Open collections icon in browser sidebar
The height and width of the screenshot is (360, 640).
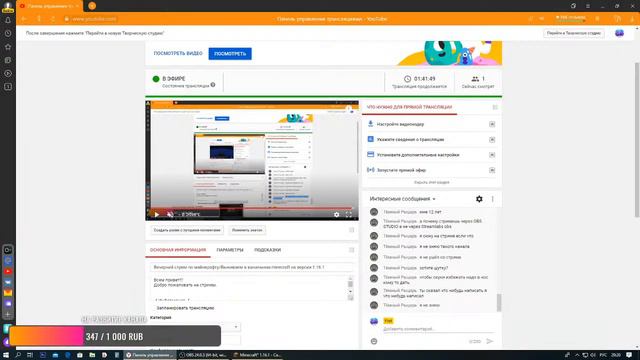pyautogui.click(x=8, y=60)
